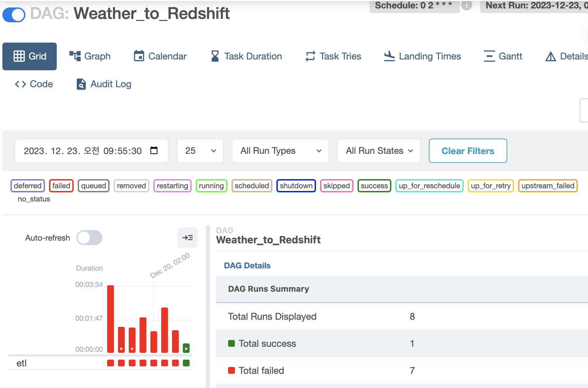The image size is (588, 388).
Task: Click the first red etl task instance square
Action: click(x=111, y=363)
